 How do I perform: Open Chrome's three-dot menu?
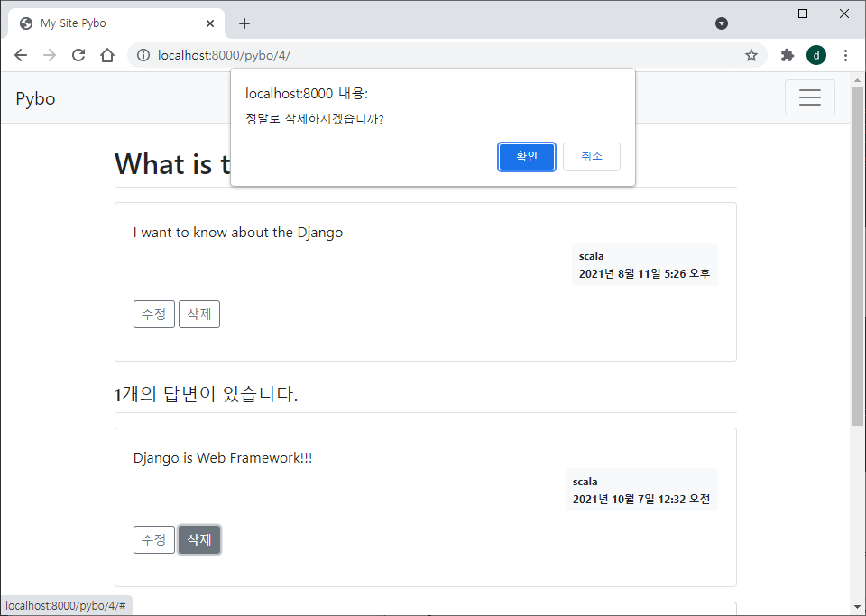pos(845,55)
